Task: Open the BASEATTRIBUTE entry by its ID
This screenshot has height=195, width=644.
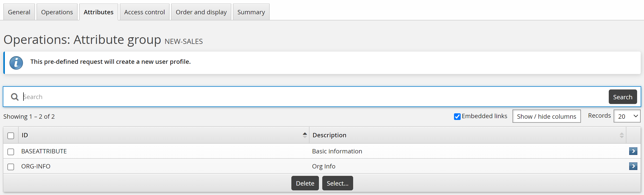Action: [x=44, y=151]
